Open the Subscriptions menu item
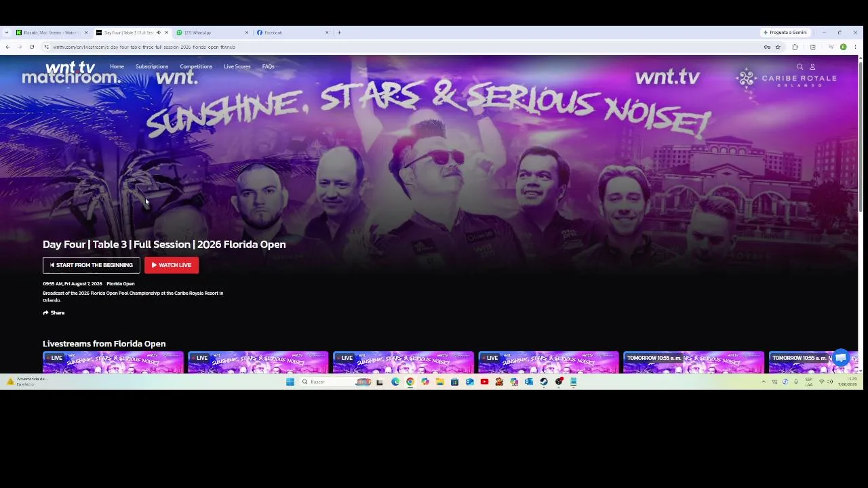 pos(152,66)
